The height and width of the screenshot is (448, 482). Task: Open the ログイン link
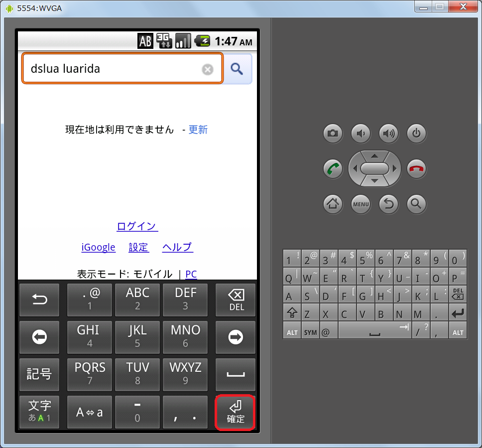(x=137, y=226)
